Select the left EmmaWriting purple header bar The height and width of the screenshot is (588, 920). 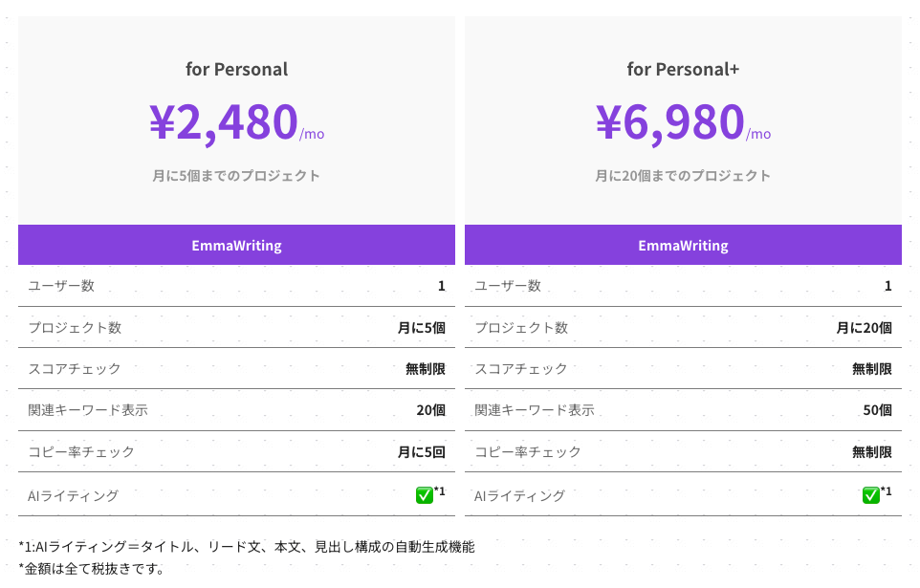coord(235,246)
